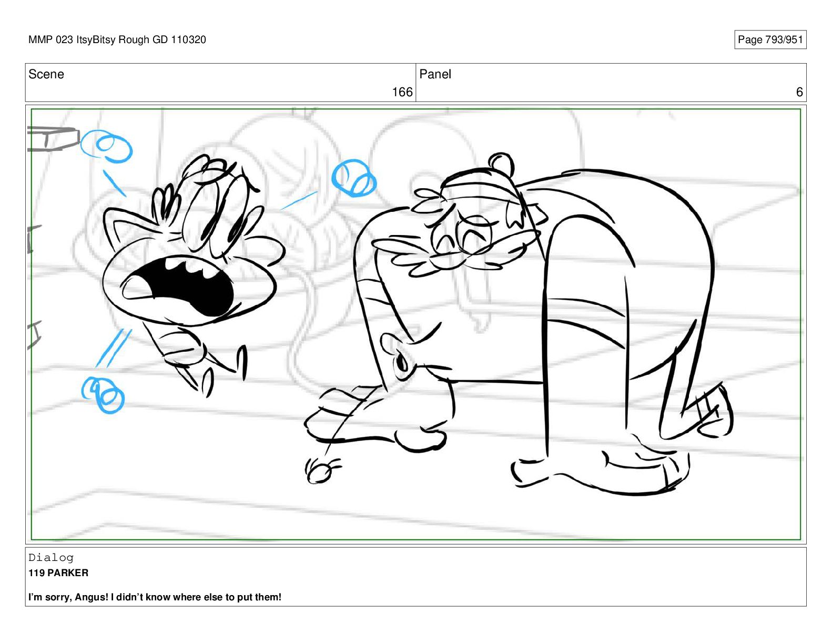Select the scene number '166'
Screen dimensions: 832x644
click(402, 92)
